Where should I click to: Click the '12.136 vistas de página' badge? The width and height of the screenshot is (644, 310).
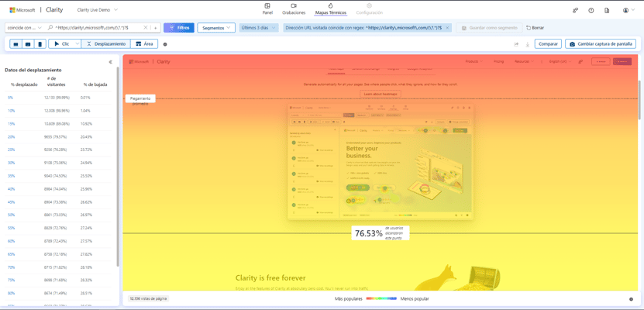148,299
